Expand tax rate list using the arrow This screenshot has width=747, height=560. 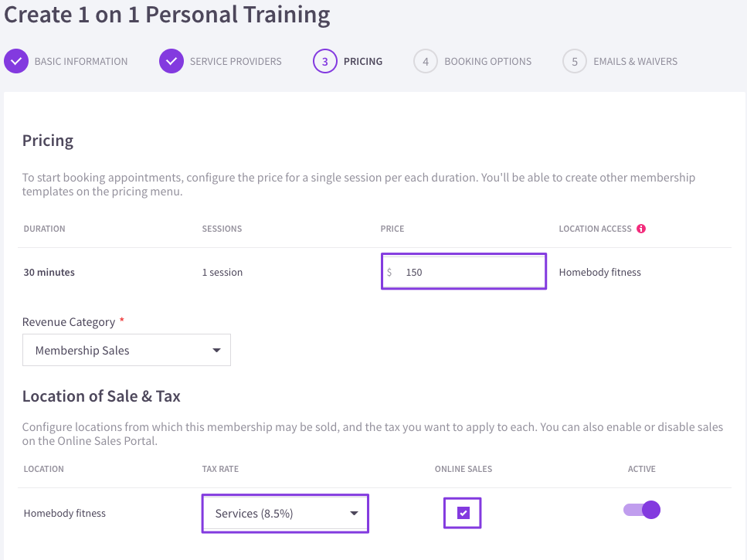(x=354, y=514)
